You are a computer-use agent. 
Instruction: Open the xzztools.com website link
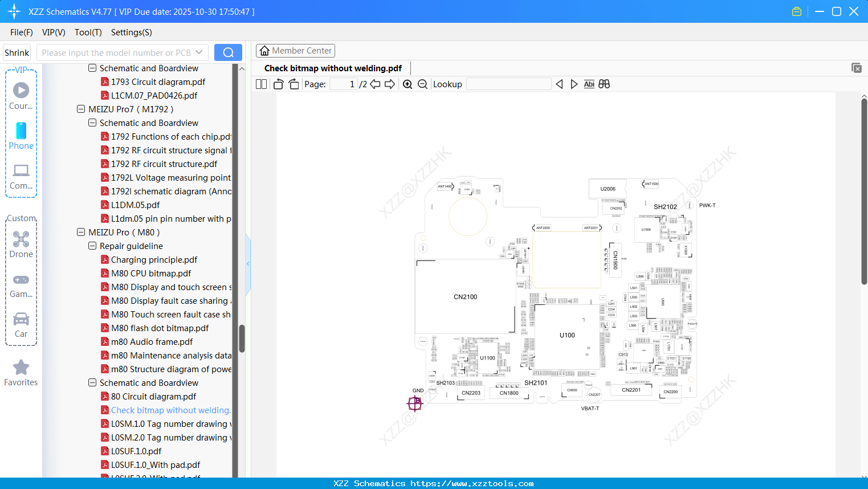point(472,483)
